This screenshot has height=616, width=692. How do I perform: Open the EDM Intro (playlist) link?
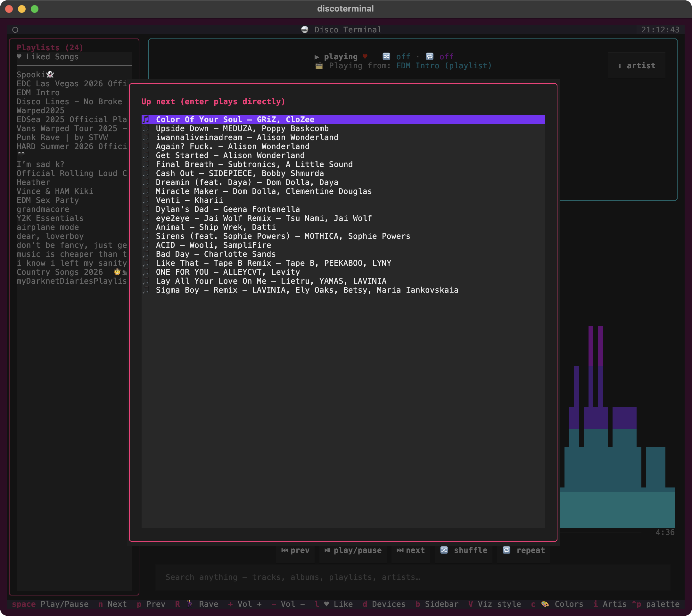[444, 66]
